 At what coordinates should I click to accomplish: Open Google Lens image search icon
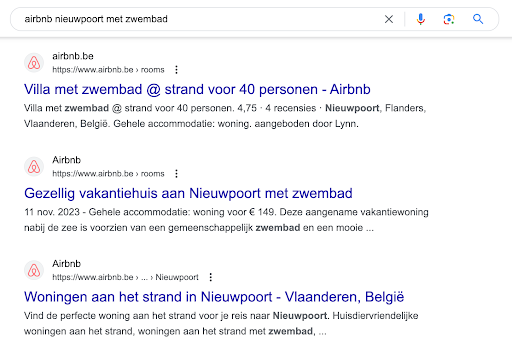[449, 19]
